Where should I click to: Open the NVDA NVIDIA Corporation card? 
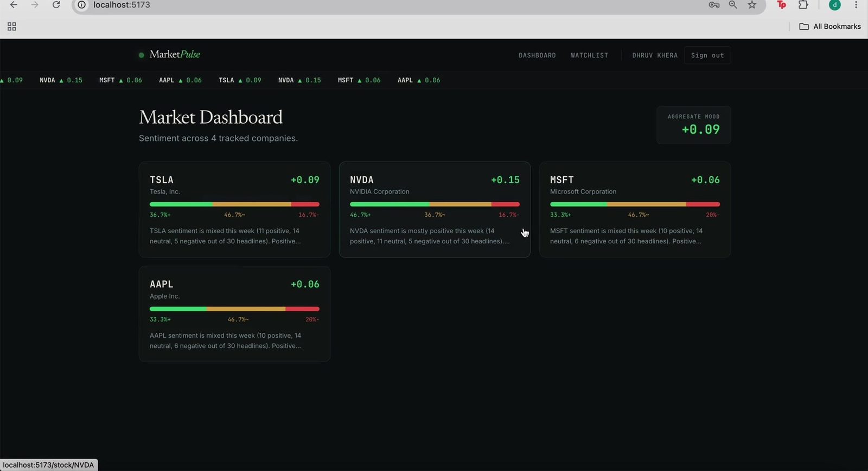[435, 209]
